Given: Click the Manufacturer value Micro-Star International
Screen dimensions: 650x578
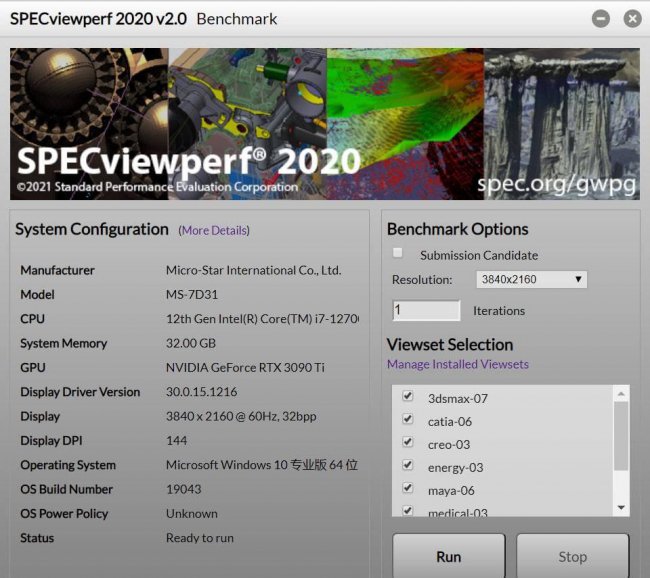Looking at the screenshot, I should tap(253, 270).
